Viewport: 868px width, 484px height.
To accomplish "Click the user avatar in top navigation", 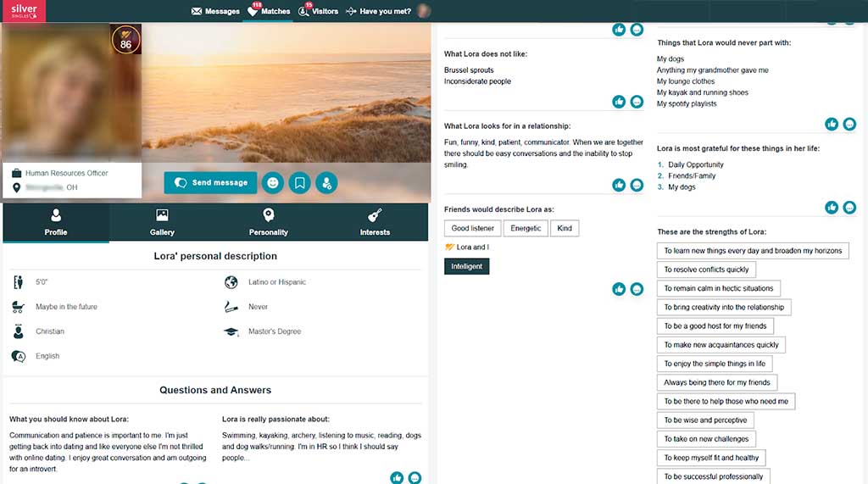I will (424, 11).
